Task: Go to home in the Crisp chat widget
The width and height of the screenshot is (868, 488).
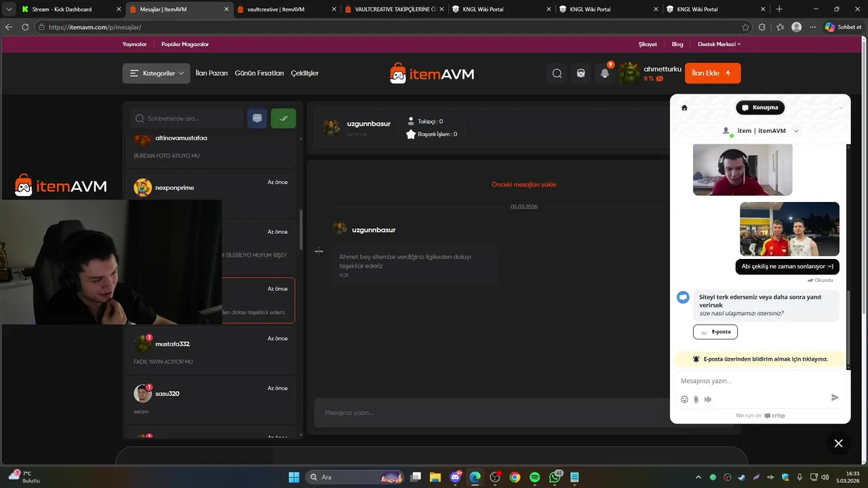Action: click(x=684, y=108)
